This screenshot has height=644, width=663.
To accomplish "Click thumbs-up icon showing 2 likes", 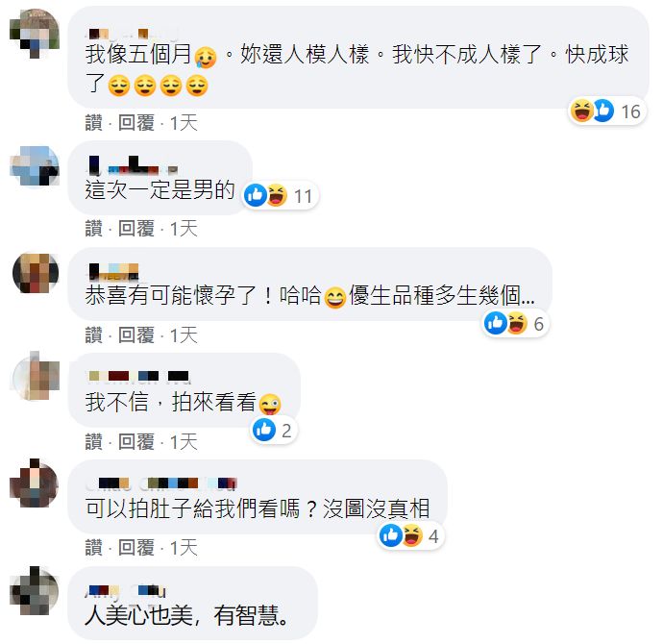I will pos(264,430).
